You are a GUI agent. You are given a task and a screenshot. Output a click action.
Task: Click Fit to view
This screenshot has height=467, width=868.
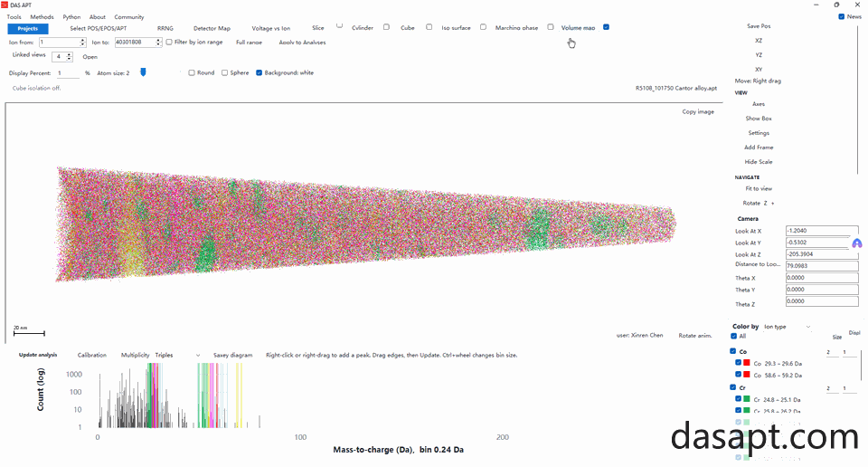[x=759, y=188]
